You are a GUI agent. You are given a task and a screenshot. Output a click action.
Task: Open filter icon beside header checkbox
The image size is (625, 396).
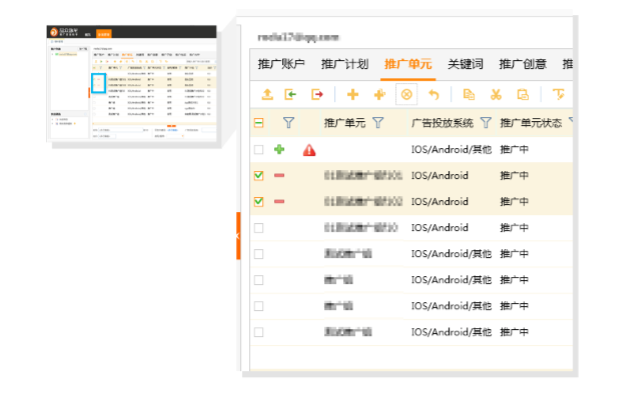click(288, 122)
